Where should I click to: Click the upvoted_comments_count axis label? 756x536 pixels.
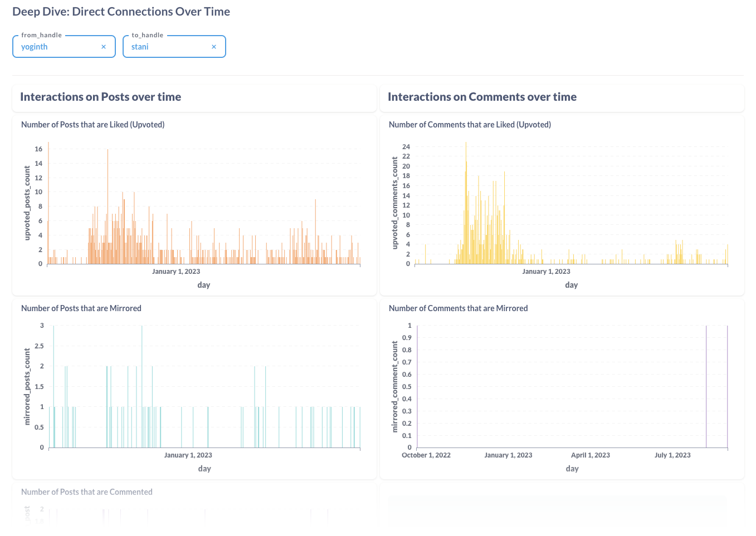coord(394,203)
